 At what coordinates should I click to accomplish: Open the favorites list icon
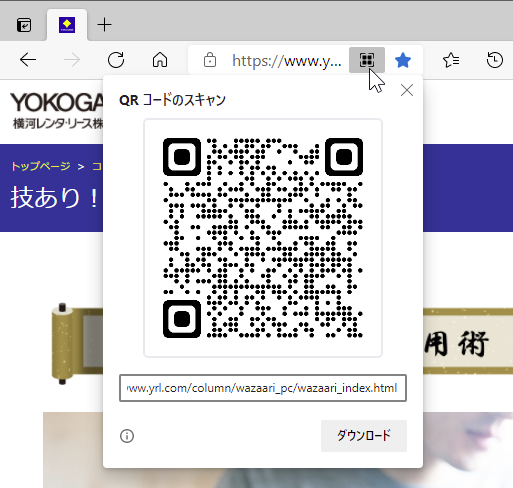[x=451, y=60]
